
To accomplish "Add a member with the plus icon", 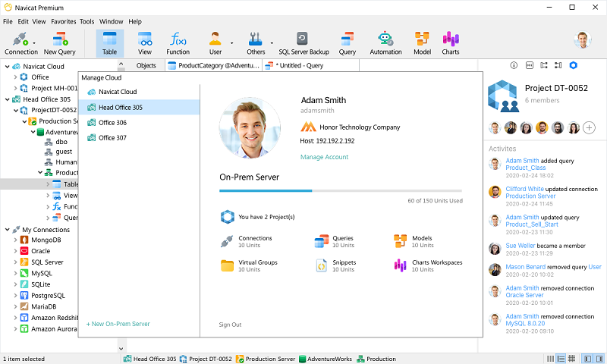I will click(x=589, y=128).
